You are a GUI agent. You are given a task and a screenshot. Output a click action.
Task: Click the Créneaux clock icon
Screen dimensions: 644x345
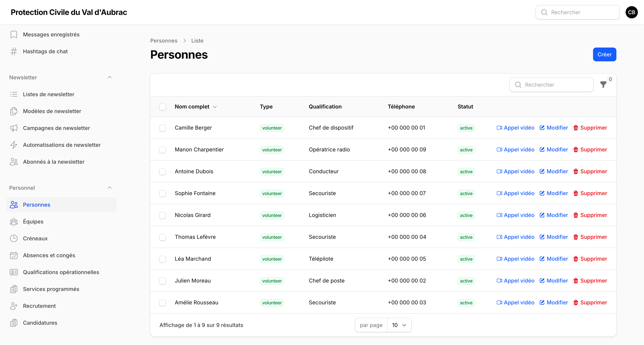coord(14,238)
